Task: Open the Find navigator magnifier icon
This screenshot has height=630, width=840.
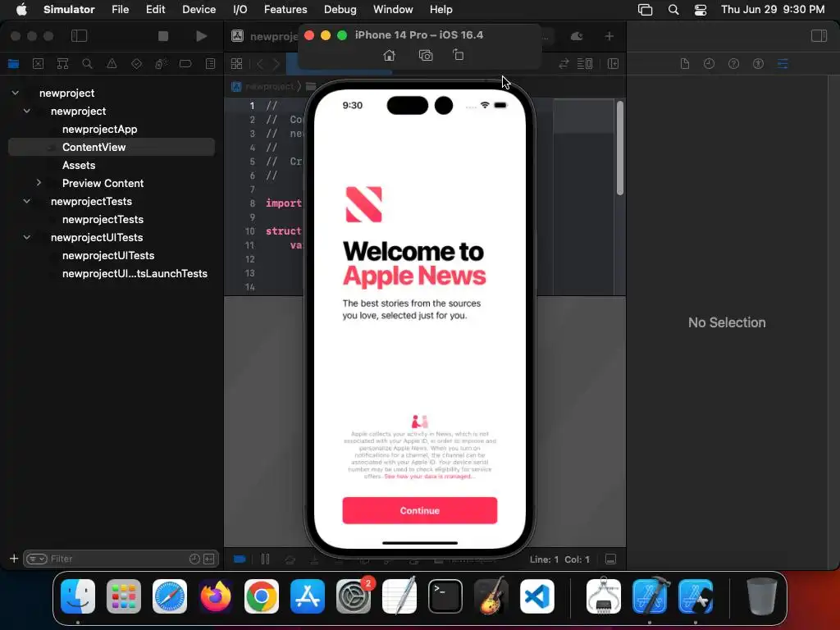Action: [x=87, y=64]
